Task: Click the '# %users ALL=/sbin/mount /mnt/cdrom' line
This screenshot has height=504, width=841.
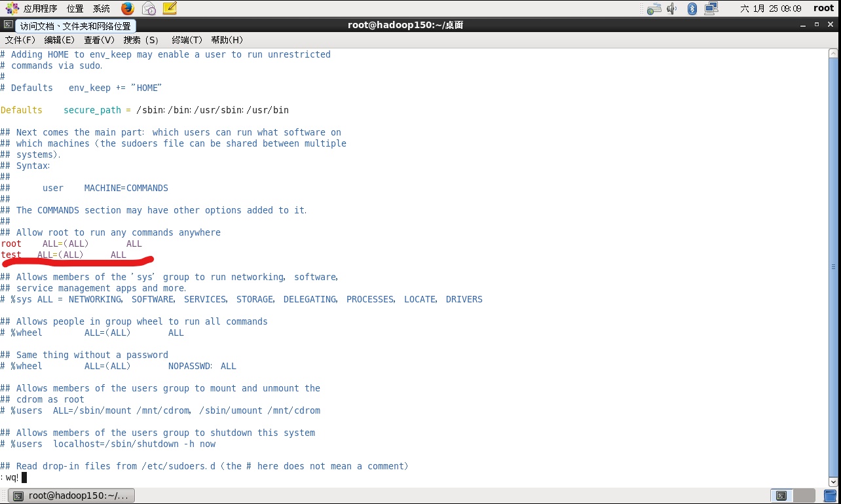Action: tap(160, 410)
